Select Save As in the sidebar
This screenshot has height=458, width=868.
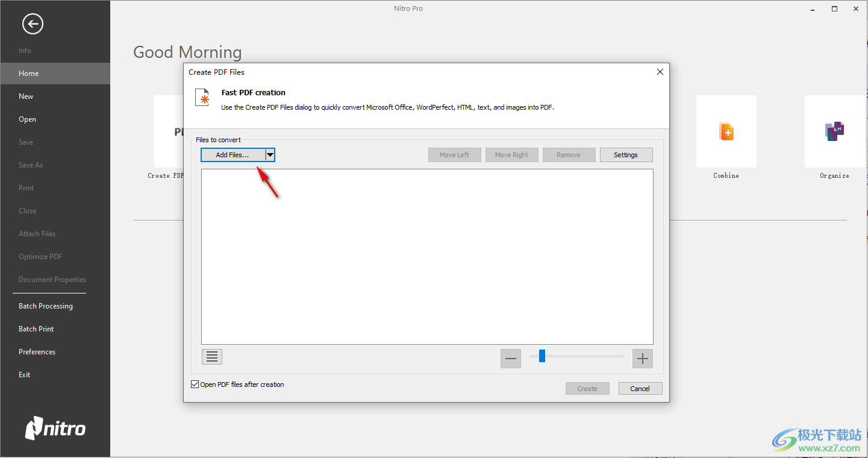(31, 165)
